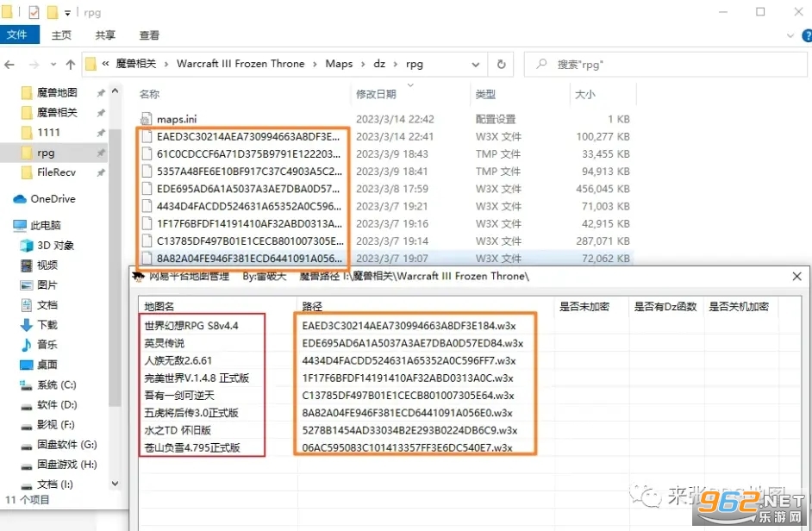812x531 pixels.
Task: Open 魔兽相关 pinned folder in sidebar
Action: coord(57,112)
